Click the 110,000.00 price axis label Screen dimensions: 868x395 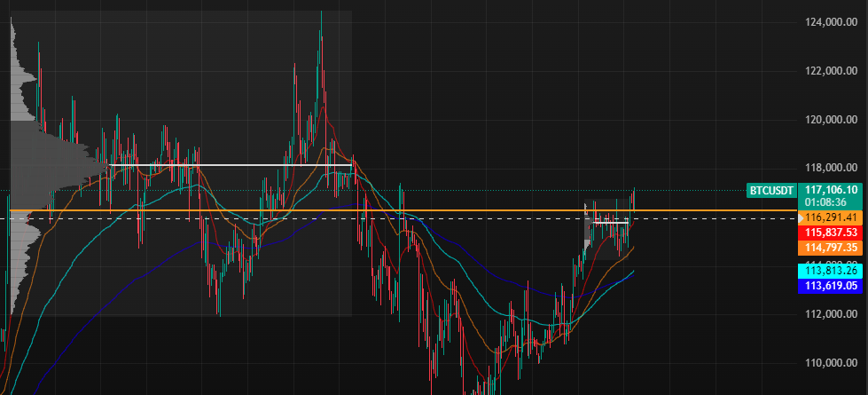click(x=831, y=363)
